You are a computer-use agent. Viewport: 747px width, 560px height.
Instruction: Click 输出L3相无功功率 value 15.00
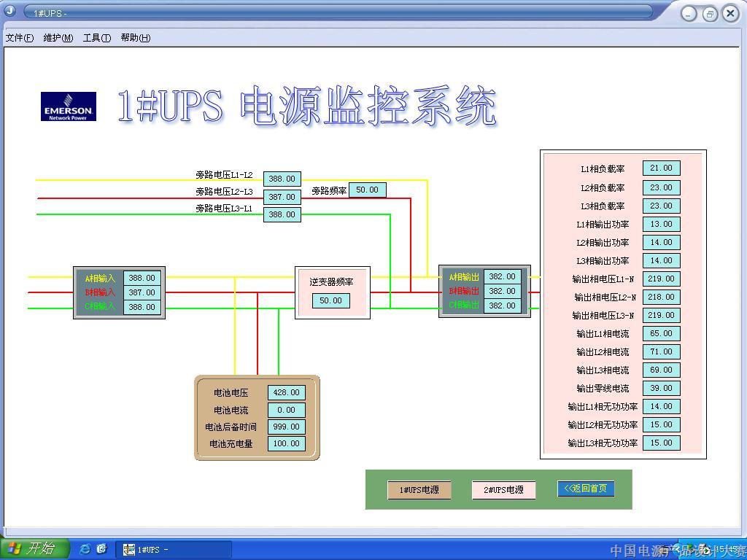tap(661, 443)
